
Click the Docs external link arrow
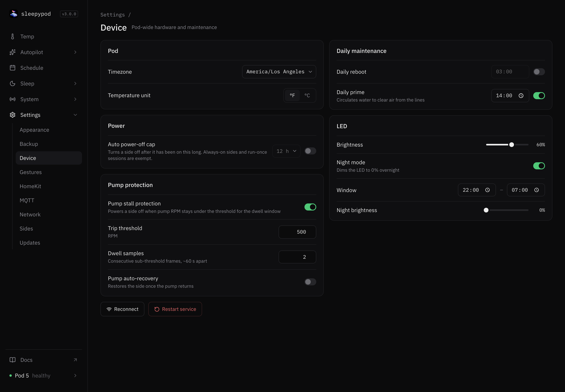[75, 360]
